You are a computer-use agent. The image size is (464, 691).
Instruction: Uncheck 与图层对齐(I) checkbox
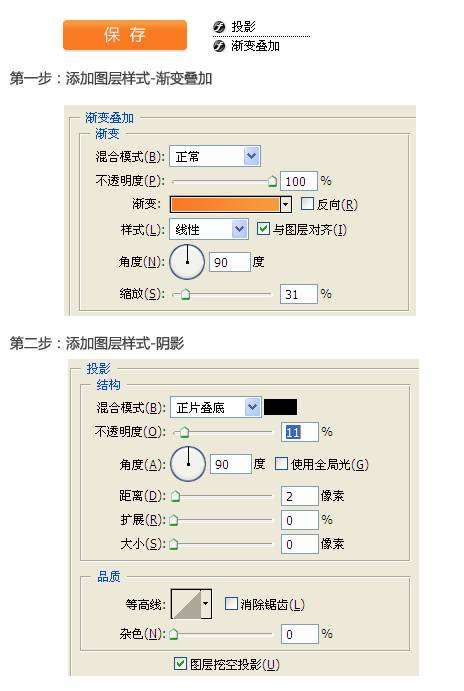(x=263, y=228)
